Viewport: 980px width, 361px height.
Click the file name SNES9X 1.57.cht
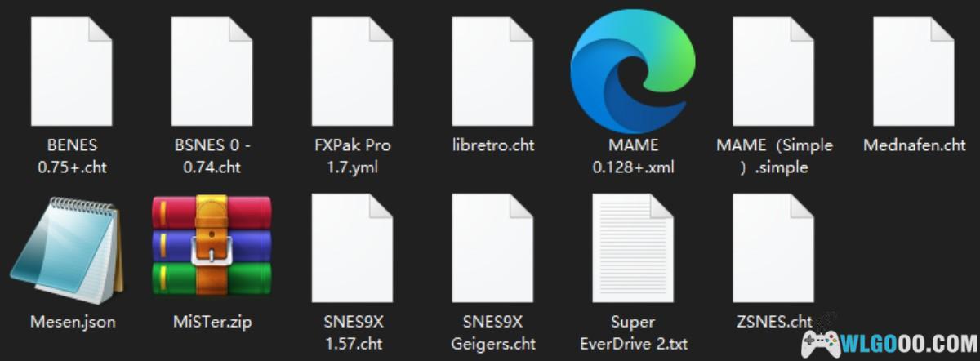(353, 332)
